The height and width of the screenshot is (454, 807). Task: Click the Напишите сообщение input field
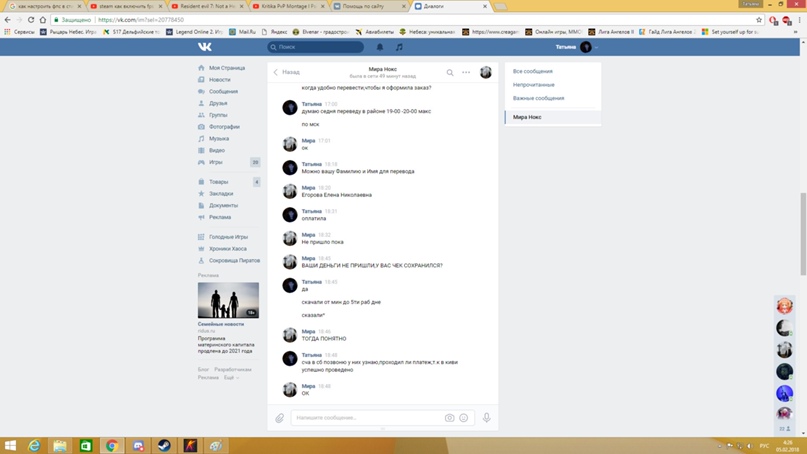pos(365,418)
